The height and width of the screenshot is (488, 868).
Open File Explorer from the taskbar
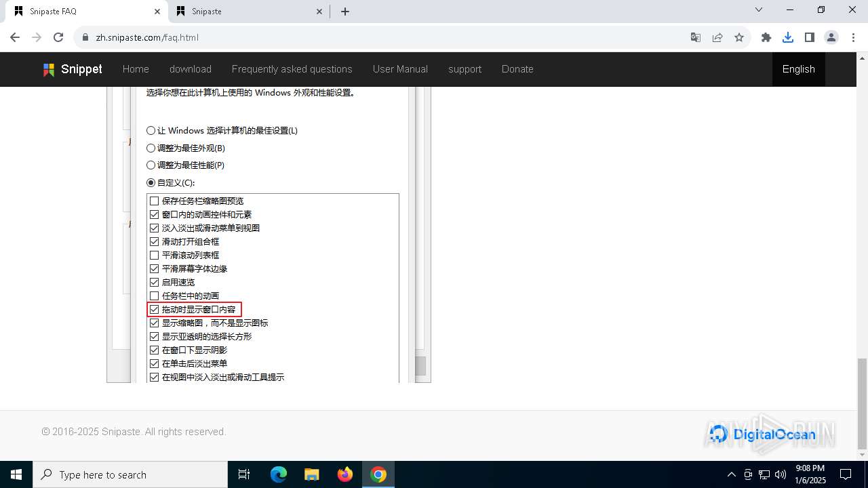(x=312, y=474)
